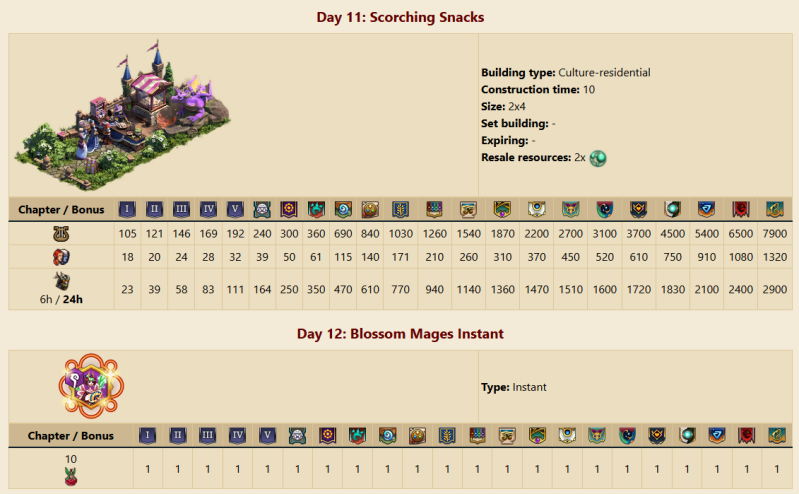Click the skull chapter icon in Blossom Mages table
This screenshot has width=799, height=494.
coord(297,436)
